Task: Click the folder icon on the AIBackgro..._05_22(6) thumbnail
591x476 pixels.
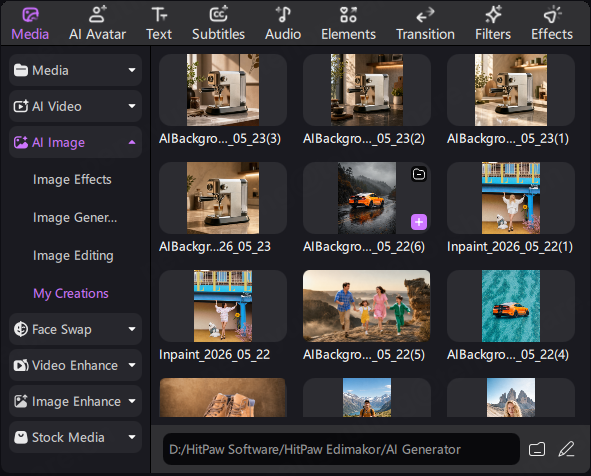Action: [419, 174]
